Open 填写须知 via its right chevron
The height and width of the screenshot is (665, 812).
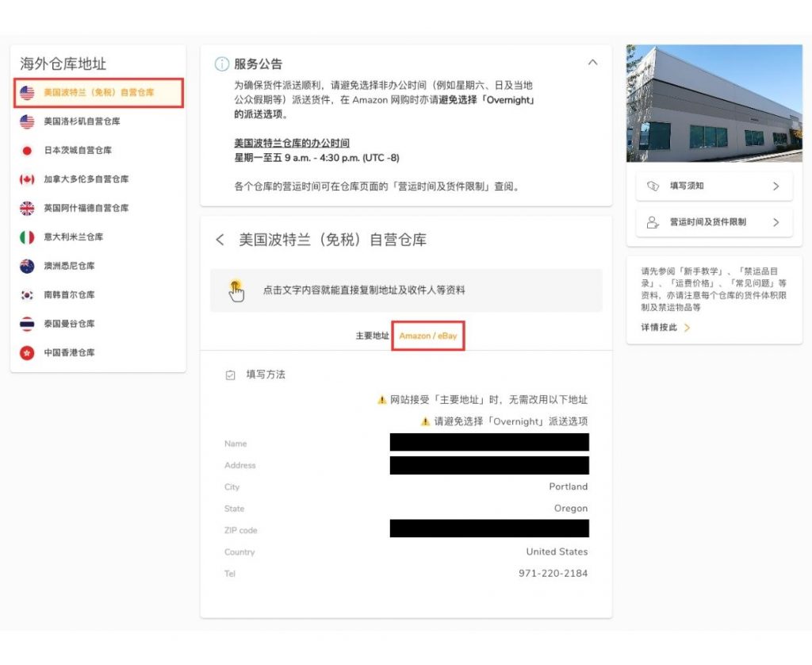click(776, 186)
